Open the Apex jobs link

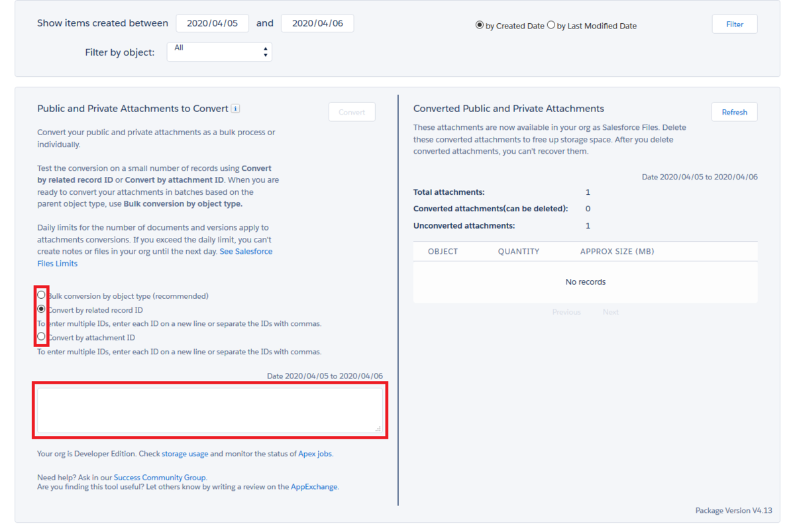point(315,454)
